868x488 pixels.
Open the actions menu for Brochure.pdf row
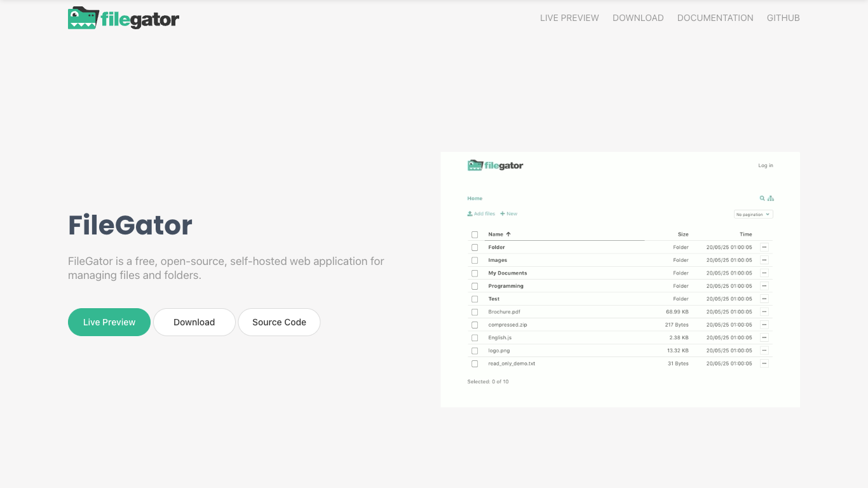coord(764,312)
